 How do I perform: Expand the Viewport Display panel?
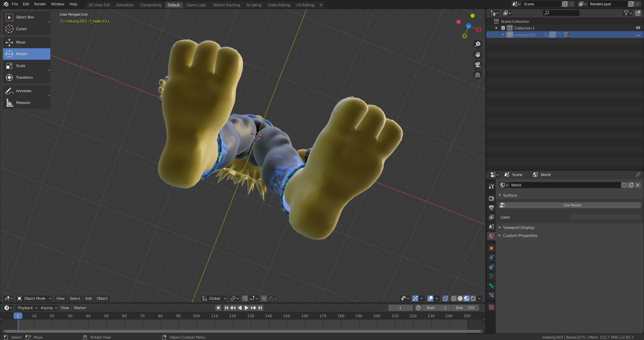coord(500,227)
